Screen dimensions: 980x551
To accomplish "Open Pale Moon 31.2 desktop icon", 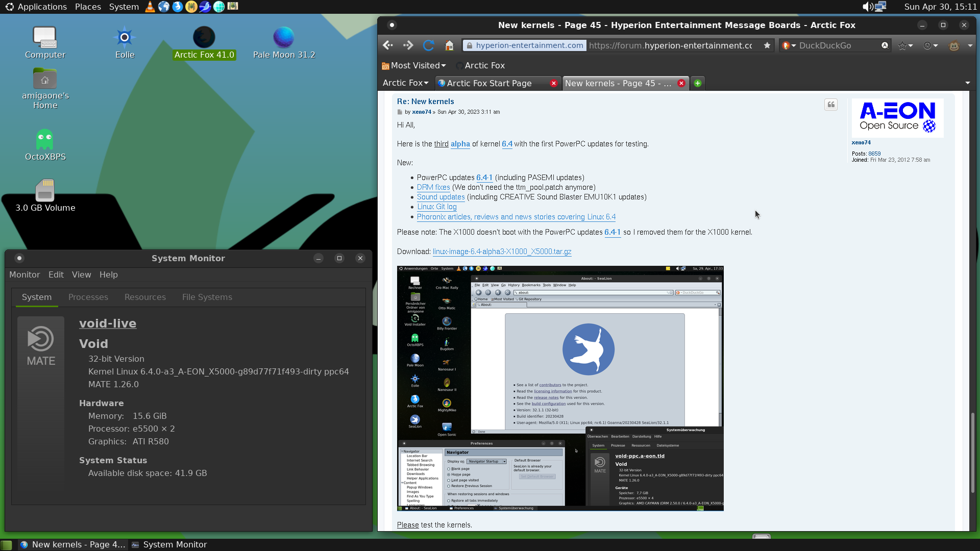I will (x=284, y=43).
